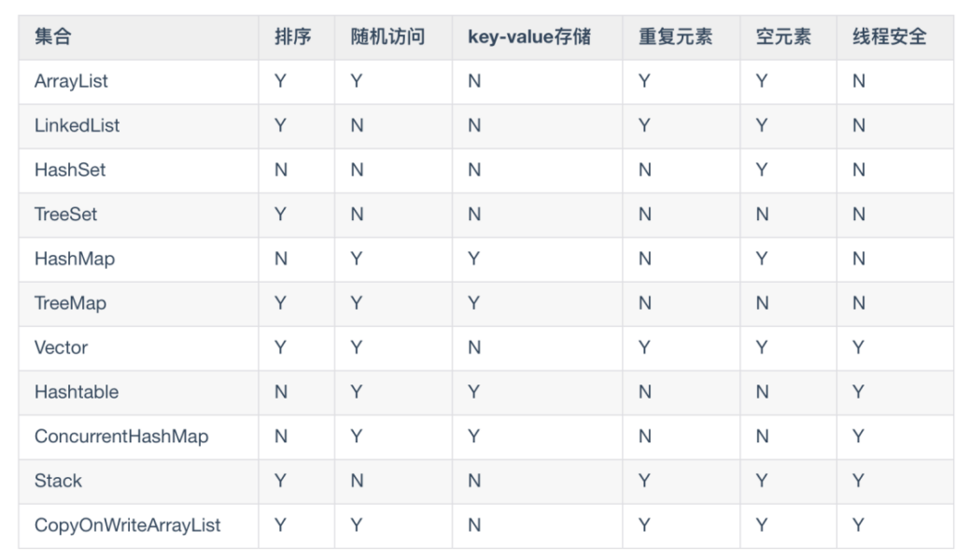Screen dimensions: 956x560
Task: Click the 线程安全 column header
Action: (x=890, y=36)
